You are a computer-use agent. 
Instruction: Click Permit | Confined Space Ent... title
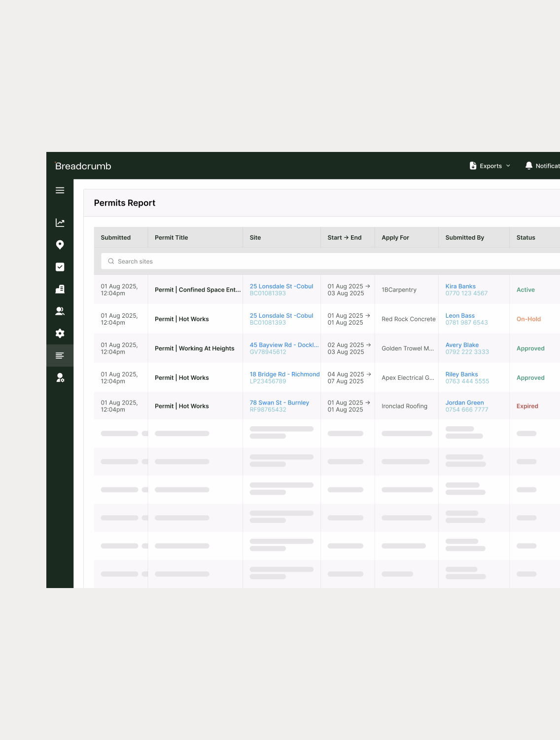(198, 290)
